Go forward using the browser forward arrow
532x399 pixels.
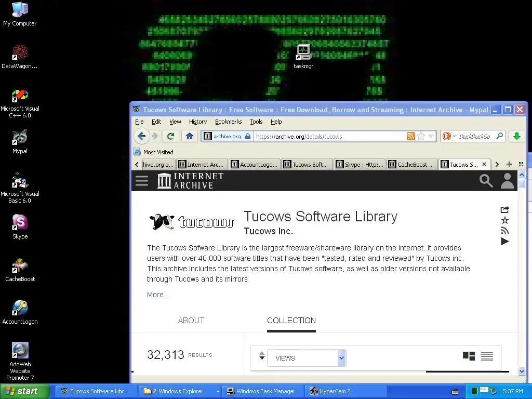(x=154, y=137)
